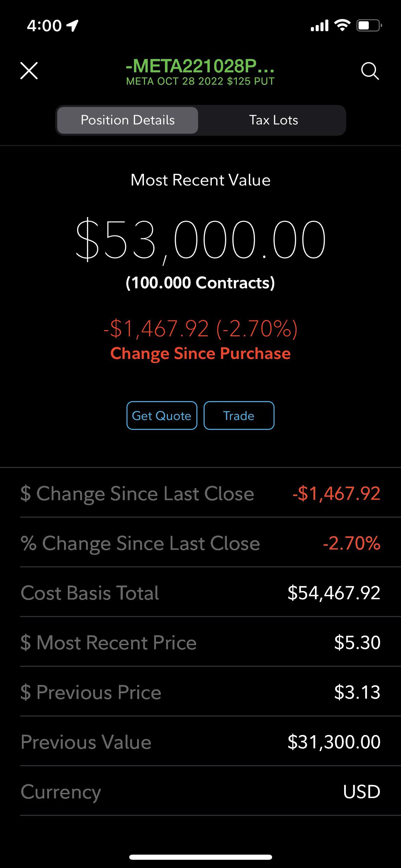
Task: Tap the % Change Since Last Close row
Action: (200, 543)
